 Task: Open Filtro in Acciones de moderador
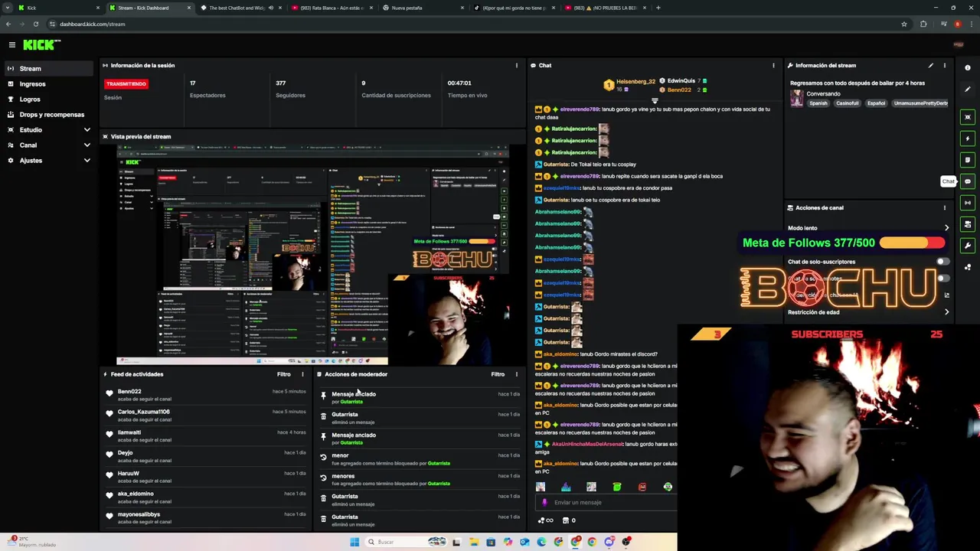point(498,374)
